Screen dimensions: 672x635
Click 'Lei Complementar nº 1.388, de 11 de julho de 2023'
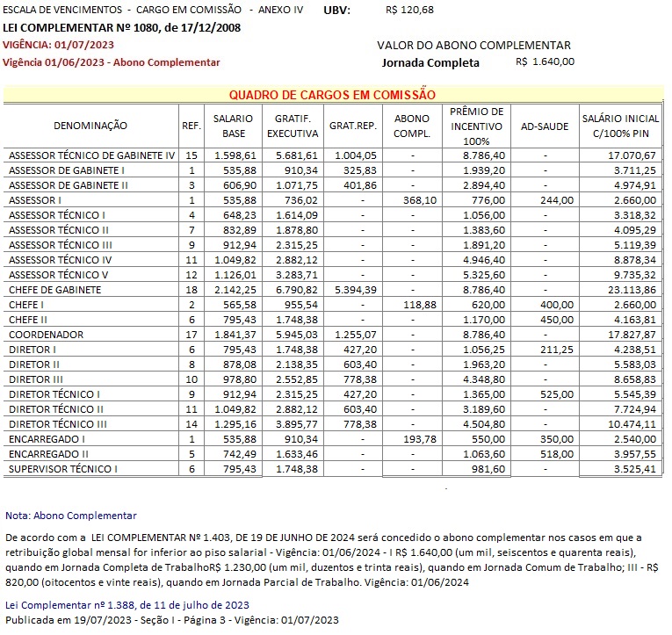point(126,605)
